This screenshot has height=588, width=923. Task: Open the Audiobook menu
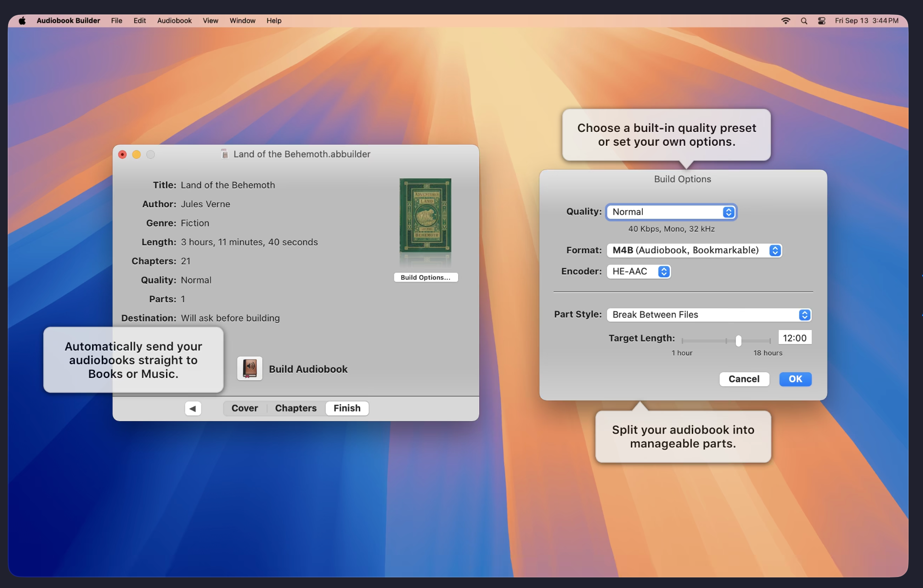click(x=174, y=21)
